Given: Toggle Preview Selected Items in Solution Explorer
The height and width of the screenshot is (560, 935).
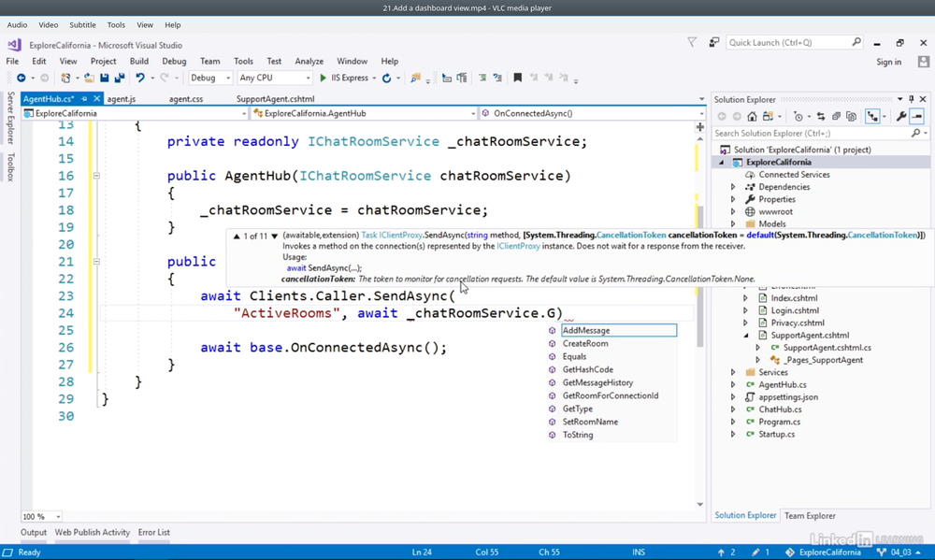Looking at the screenshot, I should tap(917, 117).
